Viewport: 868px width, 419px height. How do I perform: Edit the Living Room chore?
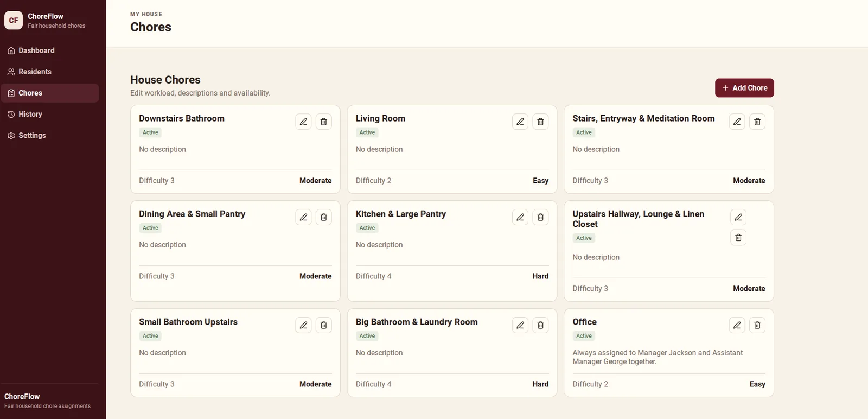pyautogui.click(x=520, y=122)
